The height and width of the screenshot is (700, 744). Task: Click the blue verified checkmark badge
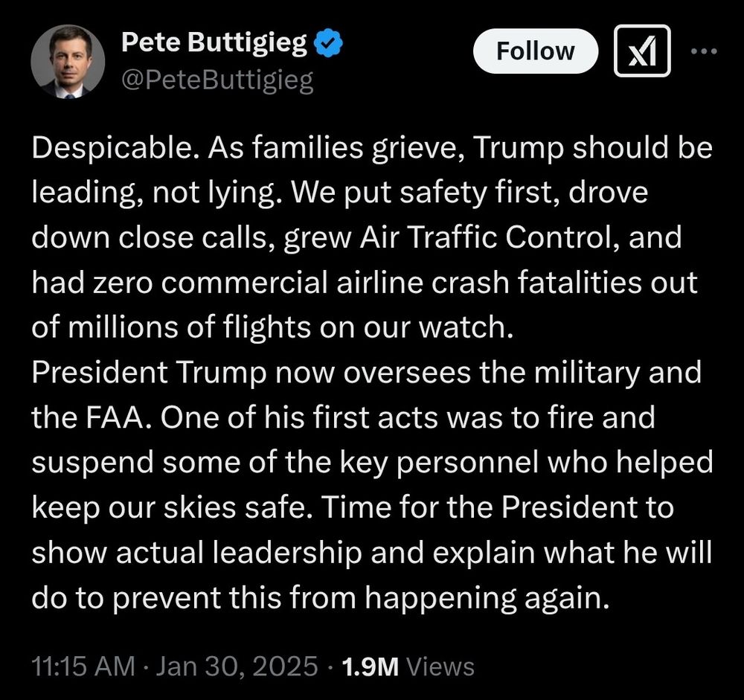tap(328, 42)
